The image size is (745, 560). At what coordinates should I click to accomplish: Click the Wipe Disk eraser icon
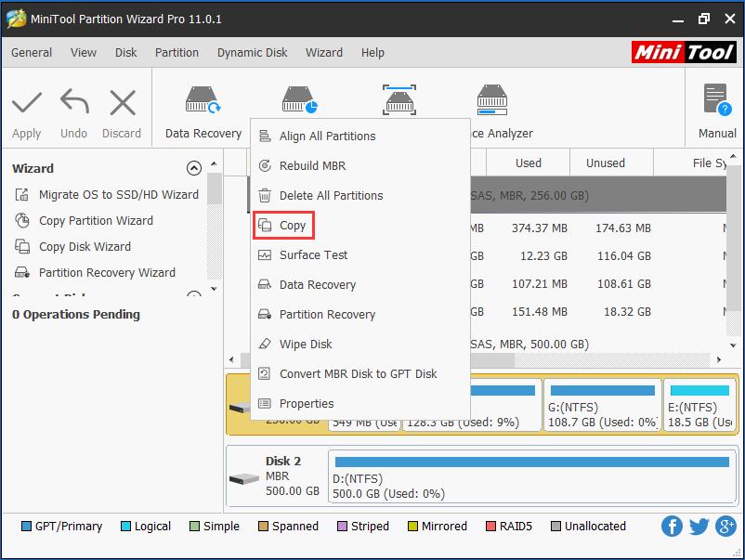[x=265, y=344]
